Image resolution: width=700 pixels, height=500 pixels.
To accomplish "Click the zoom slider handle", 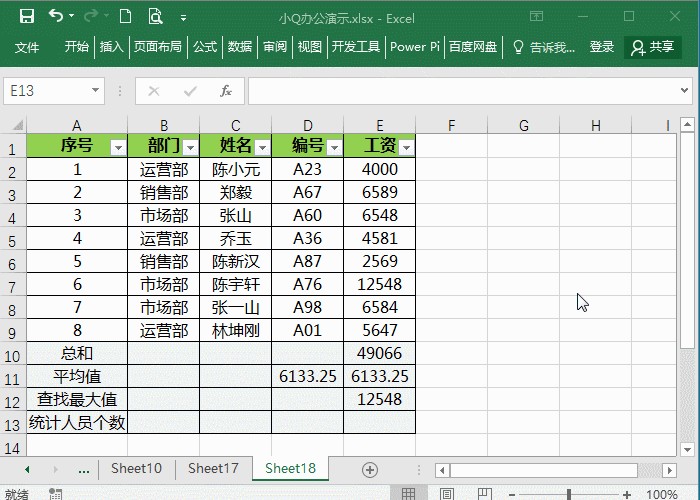I will tap(569, 494).
